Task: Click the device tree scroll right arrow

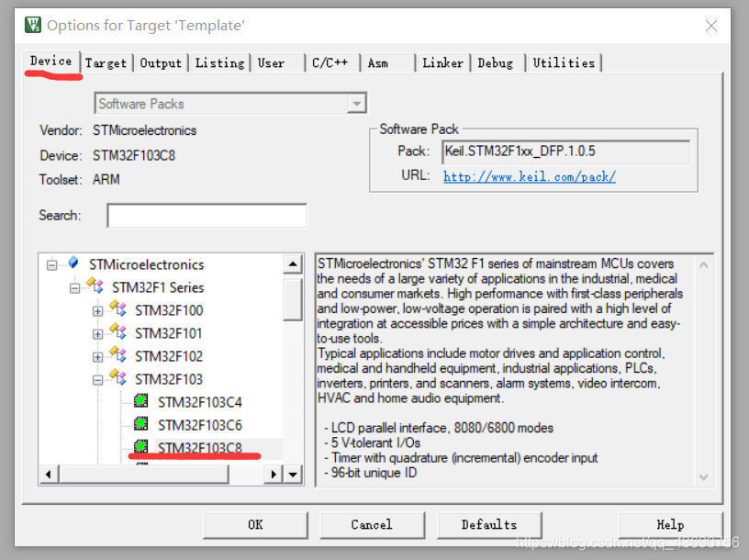Action: (274, 475)
